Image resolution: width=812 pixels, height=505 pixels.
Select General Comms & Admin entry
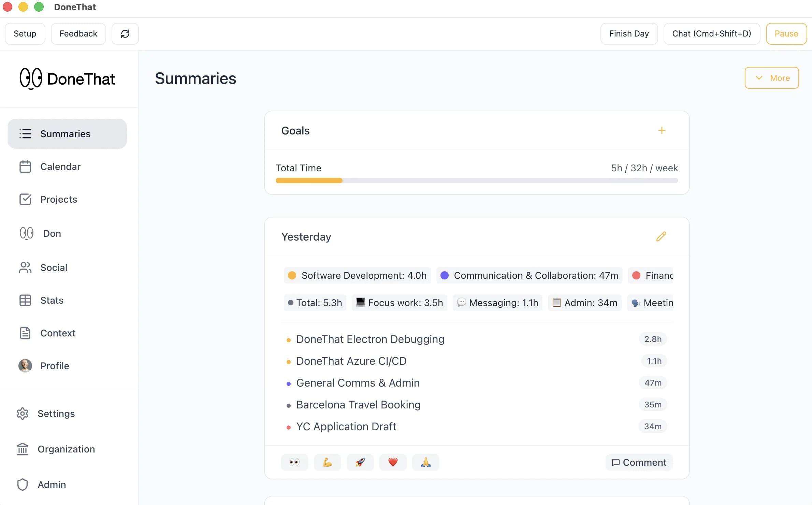(x=358, y=383)
